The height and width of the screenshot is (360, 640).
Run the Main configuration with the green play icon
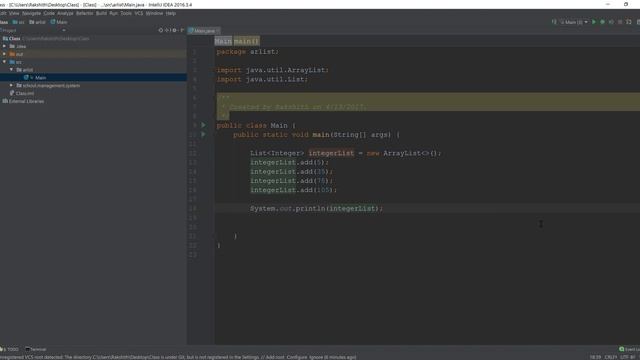click(x=594, y=22)
